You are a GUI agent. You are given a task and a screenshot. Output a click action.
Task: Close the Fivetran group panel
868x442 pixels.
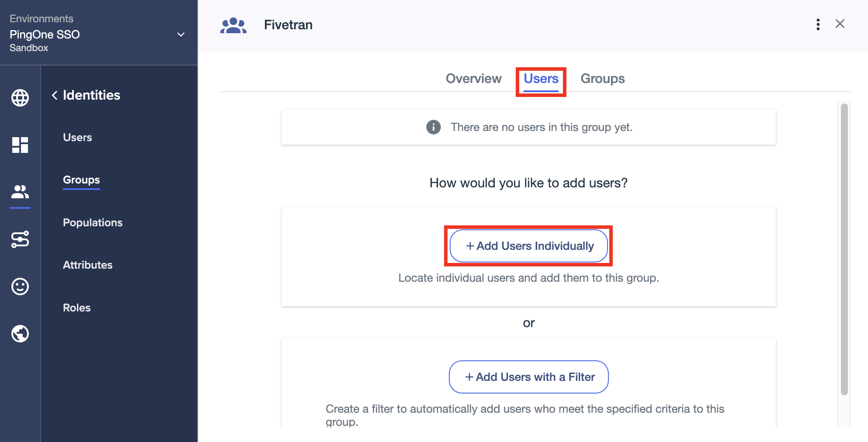[840, 24]
